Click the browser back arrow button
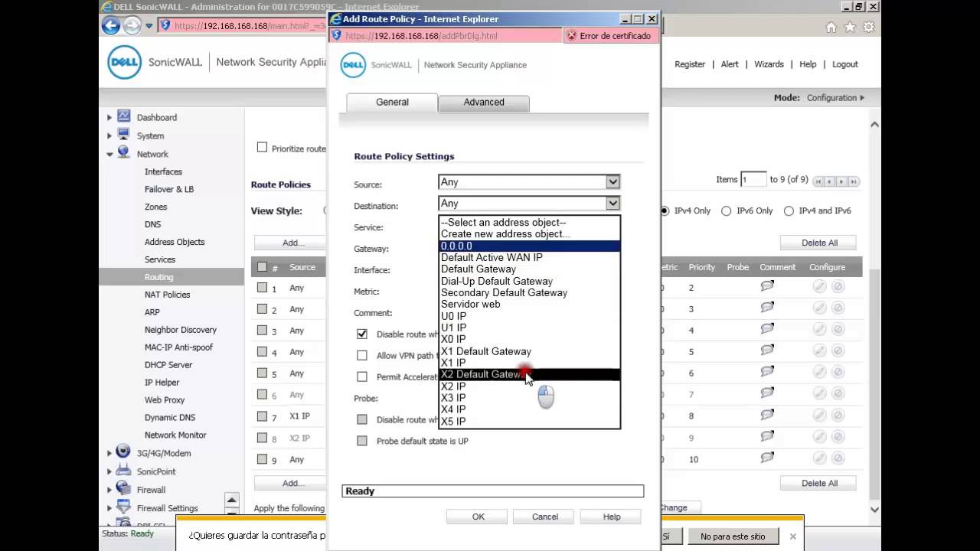980x551 pixels. 111,26
